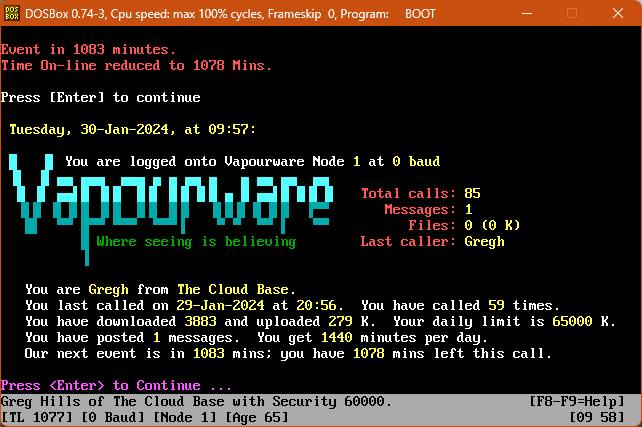Click 'You have called 59 times.'

coord(460,305)
